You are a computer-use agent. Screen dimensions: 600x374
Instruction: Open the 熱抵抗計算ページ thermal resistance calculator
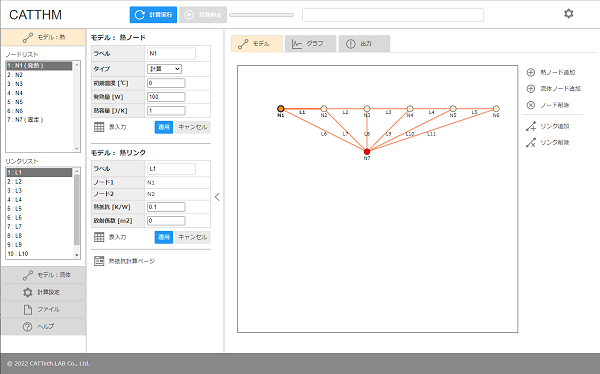click(x=125, y=261)
